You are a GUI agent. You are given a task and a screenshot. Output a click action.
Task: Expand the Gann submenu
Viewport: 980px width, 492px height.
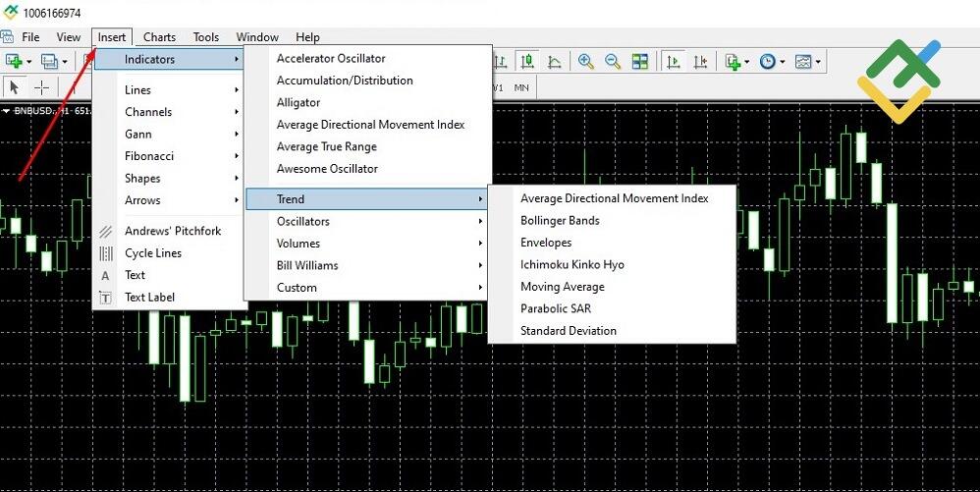point(169,135)
